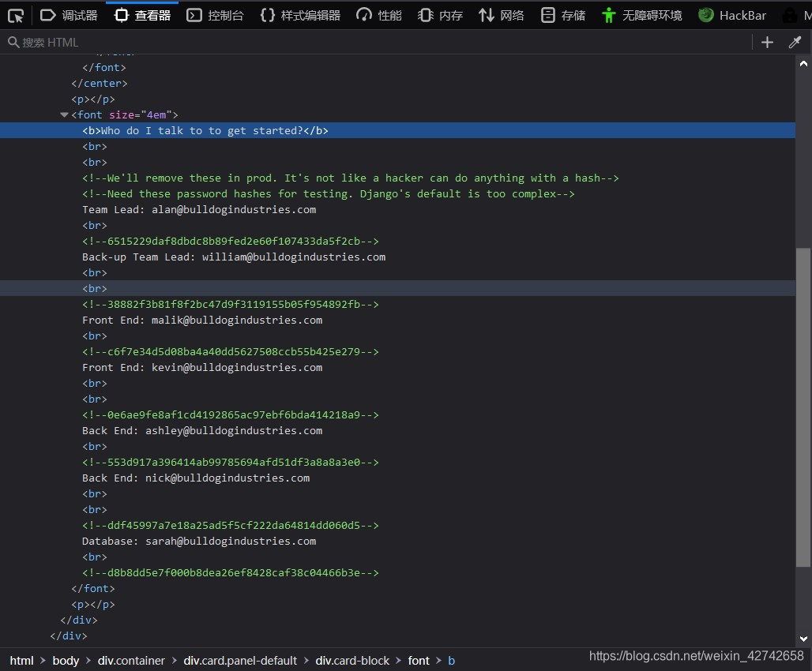Select hash comment 6515229daf8dbdc8b89fed2e60f107433da5f2cb
This screenshot has height=671, width=812.
(x=231, y=242)
